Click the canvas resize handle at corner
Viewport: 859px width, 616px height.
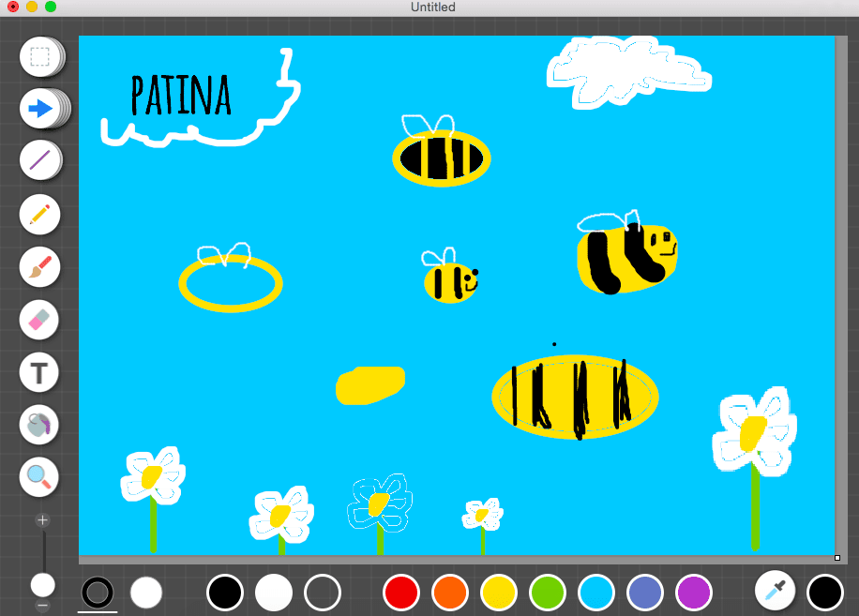point(837,558)
